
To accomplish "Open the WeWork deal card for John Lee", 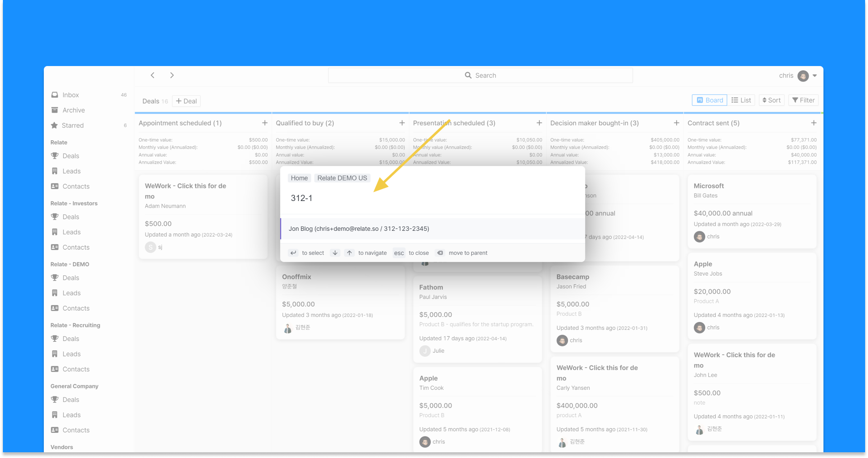I will coord(752,392).
